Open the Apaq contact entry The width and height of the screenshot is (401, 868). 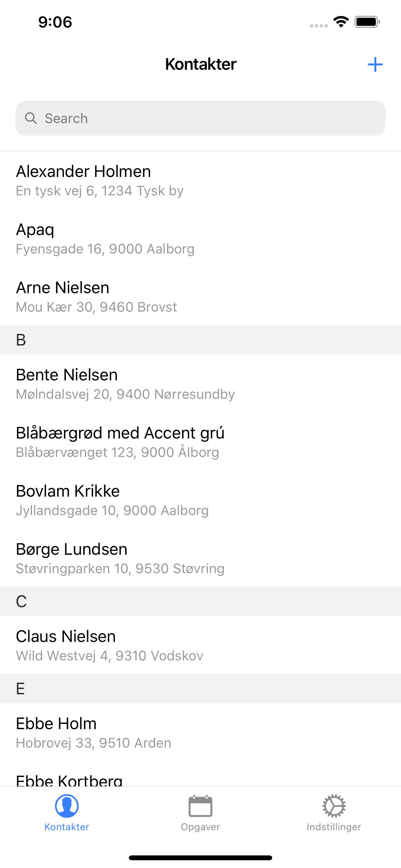point(200,239)
